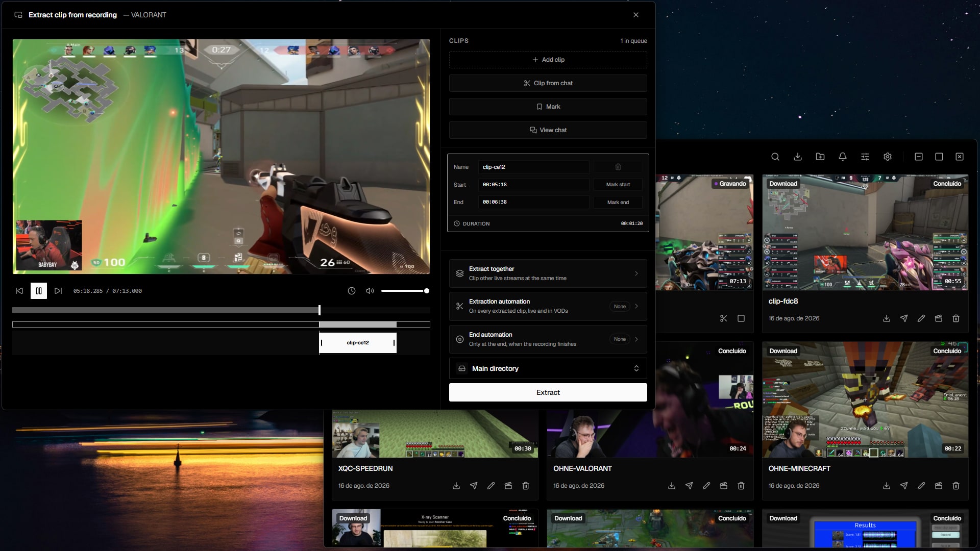Click the End time field
The height and width of the screenshot is (551, 980).
533,202
